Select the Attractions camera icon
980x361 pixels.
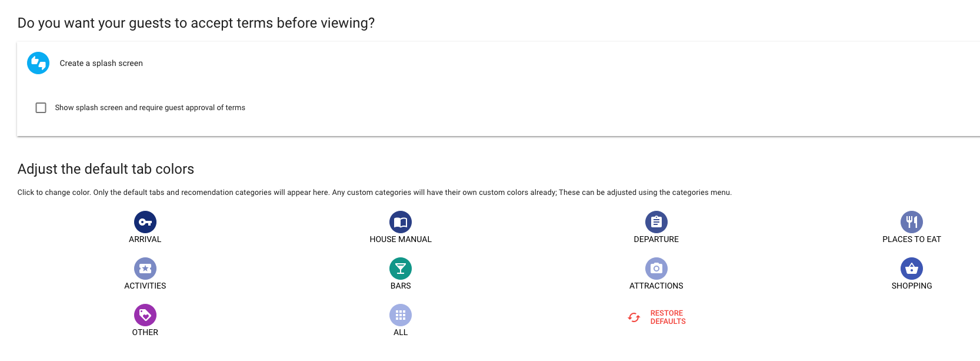pos(656,269)
